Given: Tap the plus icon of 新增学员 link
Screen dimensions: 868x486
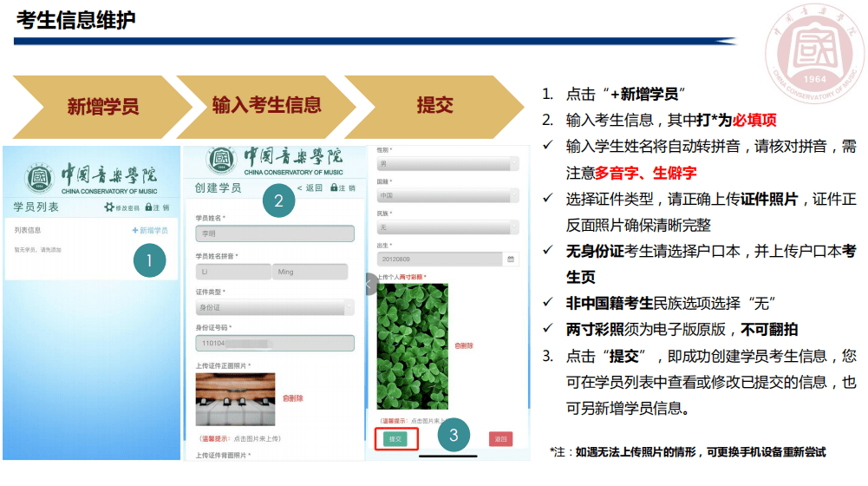Looking at the screenshot, I should pos(134,231).
